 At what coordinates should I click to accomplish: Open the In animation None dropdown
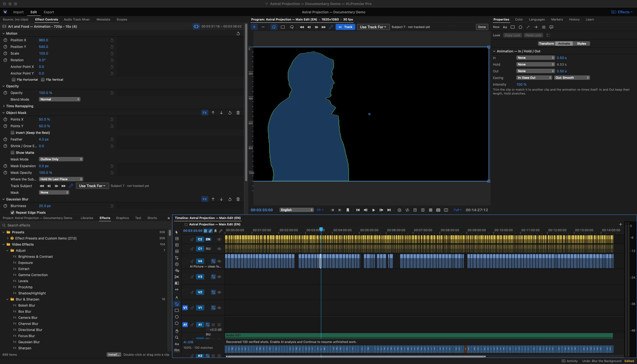535,58
